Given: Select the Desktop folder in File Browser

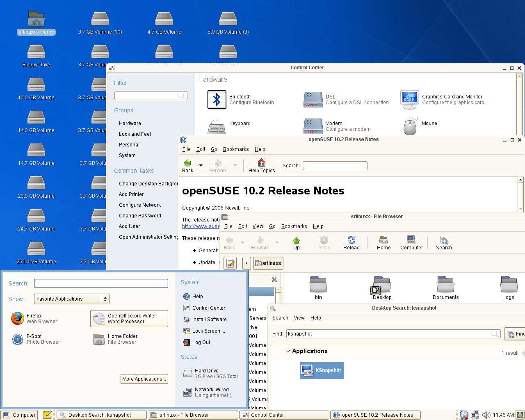Looking at the screenshot, I should pos(382,288).
